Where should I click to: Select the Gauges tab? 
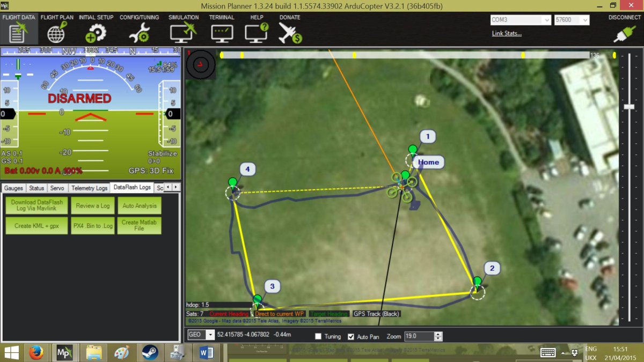tap(14, 188)
